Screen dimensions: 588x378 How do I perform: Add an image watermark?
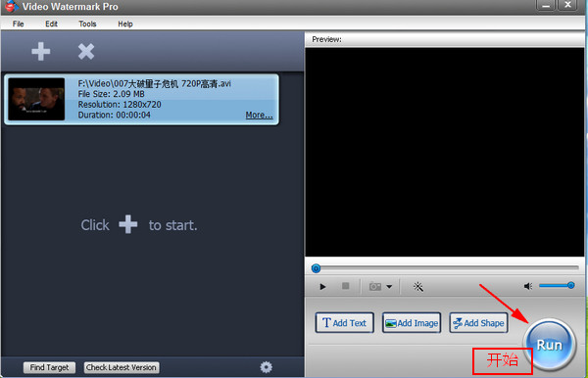point(412,322)
